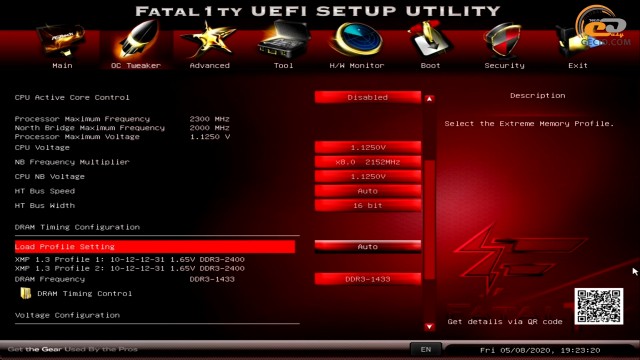640x360 pixels.
Task: Click Processor Maximum Frequency 2300 MHz row
Action: click(122, 119)
